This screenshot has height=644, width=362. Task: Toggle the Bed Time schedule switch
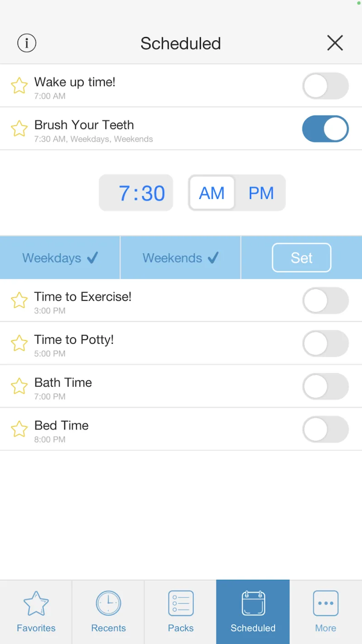pos(325,429)
